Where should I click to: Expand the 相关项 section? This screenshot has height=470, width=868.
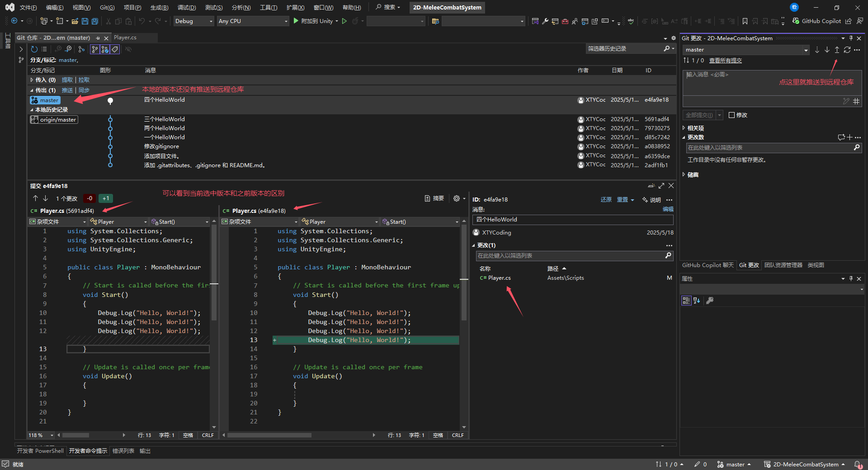tap(684, 128)
